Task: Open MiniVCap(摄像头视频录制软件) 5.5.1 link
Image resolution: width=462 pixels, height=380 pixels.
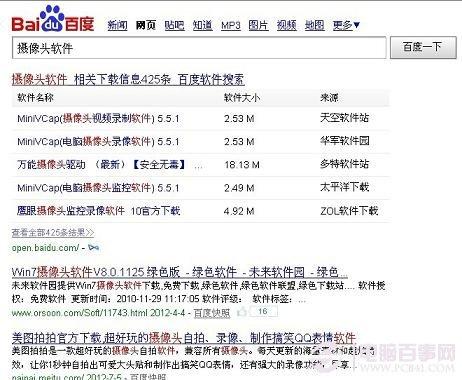Action: click(98, 118)
